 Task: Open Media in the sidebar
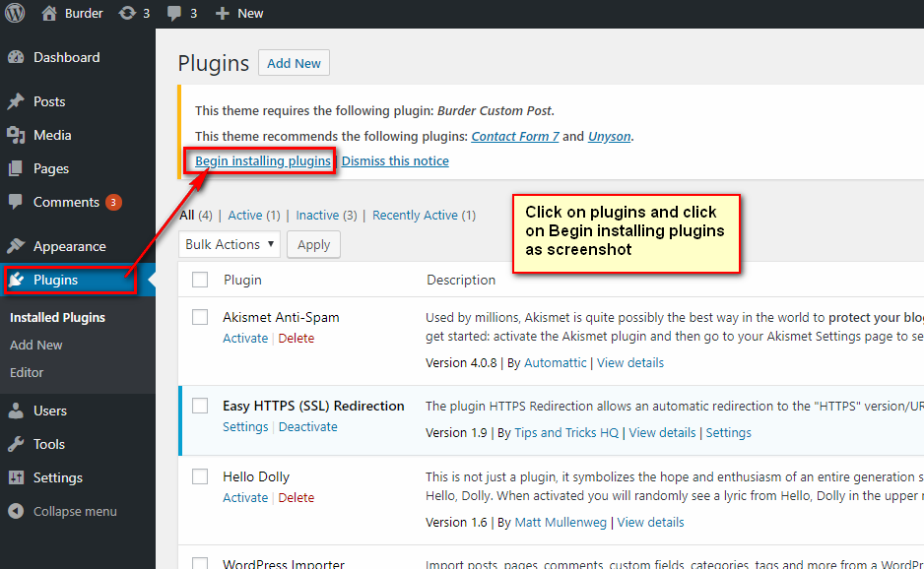(52, 135)
